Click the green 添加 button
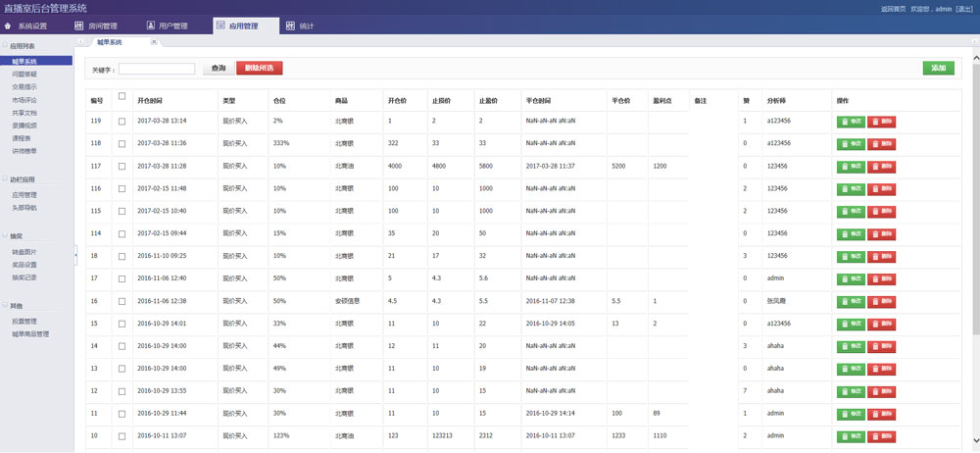 point(938,69)
